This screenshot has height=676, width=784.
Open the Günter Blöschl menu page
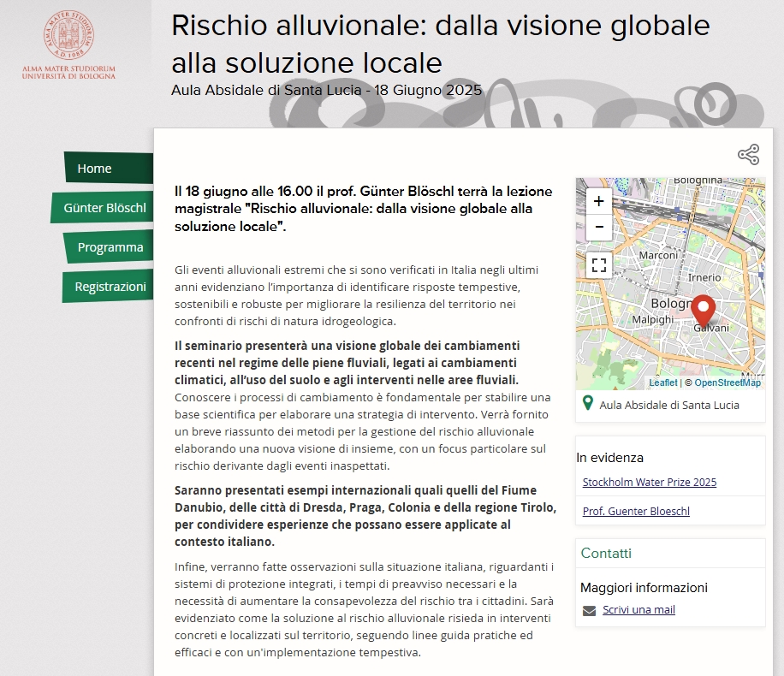pyautogui.click(x=102, y=207)
